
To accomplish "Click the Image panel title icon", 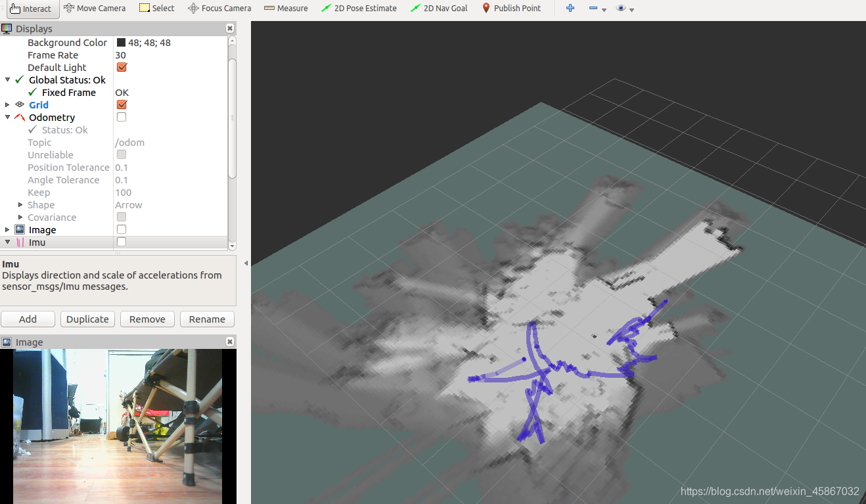I will [x=7, y=342].
